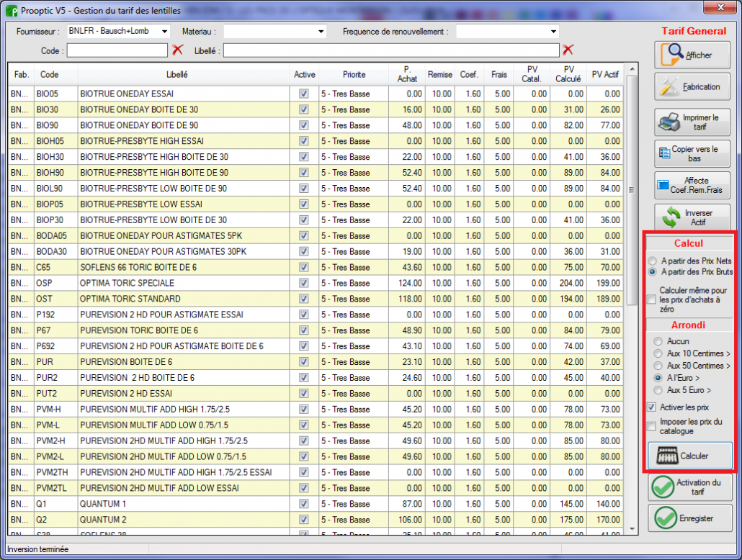Click Copier vers le bas button
This screenshot has height=560, width=742.
pos(692,153)
